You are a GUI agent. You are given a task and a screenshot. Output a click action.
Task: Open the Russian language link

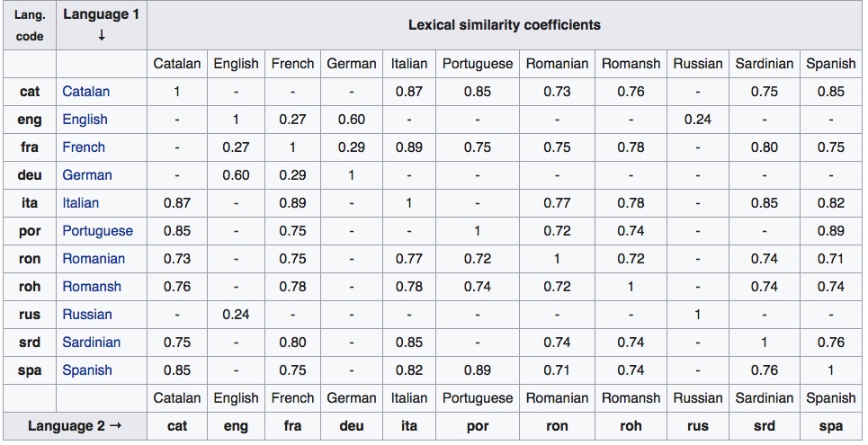point(87,314)
